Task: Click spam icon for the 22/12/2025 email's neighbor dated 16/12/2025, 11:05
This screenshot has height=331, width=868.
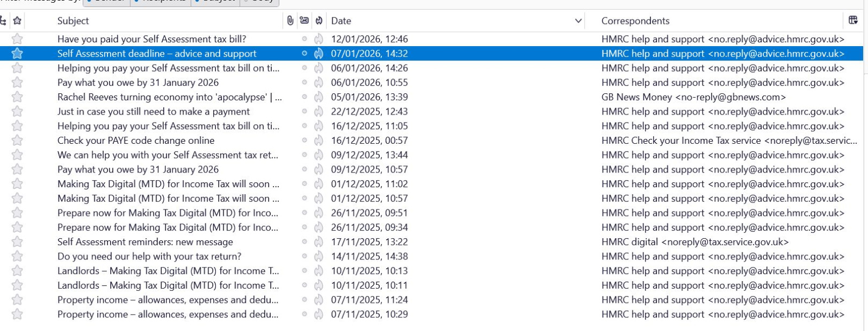Action: [x=319, y=126]
